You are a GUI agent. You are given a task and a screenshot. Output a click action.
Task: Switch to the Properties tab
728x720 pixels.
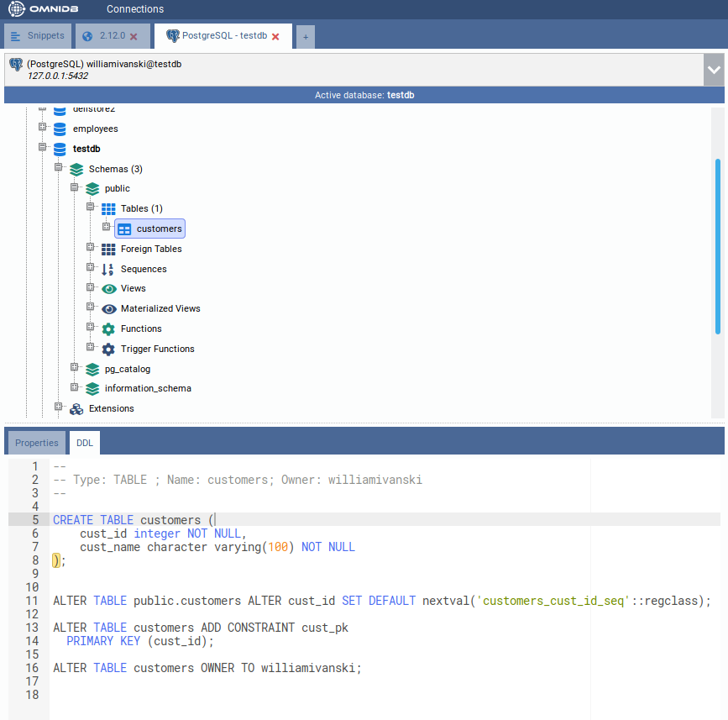click(x=37, y=443)
